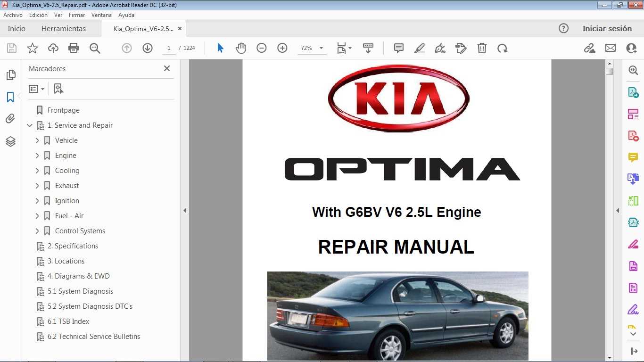644x362 pixels.
Task: Zoom in with the plus button
Action: pyautogui.click(x=282, y=48)
